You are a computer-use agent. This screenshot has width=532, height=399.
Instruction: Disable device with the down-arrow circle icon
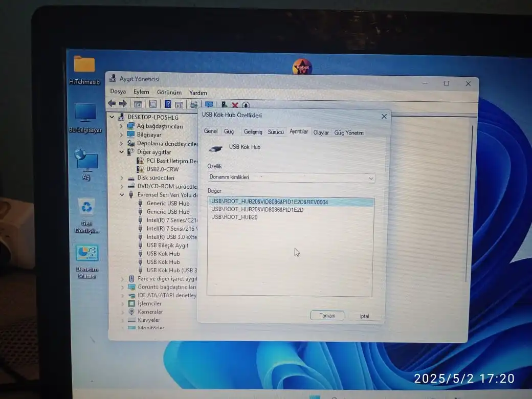point(246,105)
